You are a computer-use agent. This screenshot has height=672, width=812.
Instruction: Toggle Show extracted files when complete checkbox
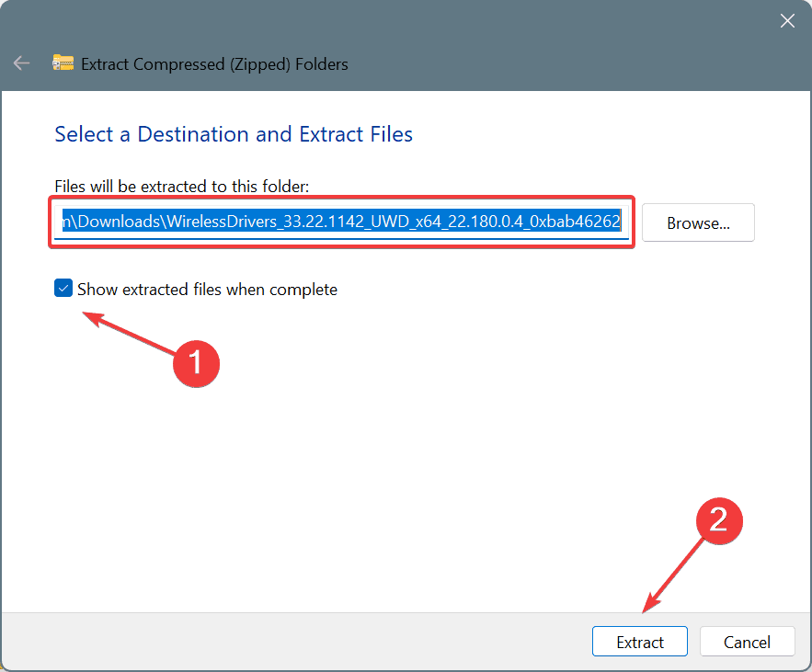click(x=63, y=289)
